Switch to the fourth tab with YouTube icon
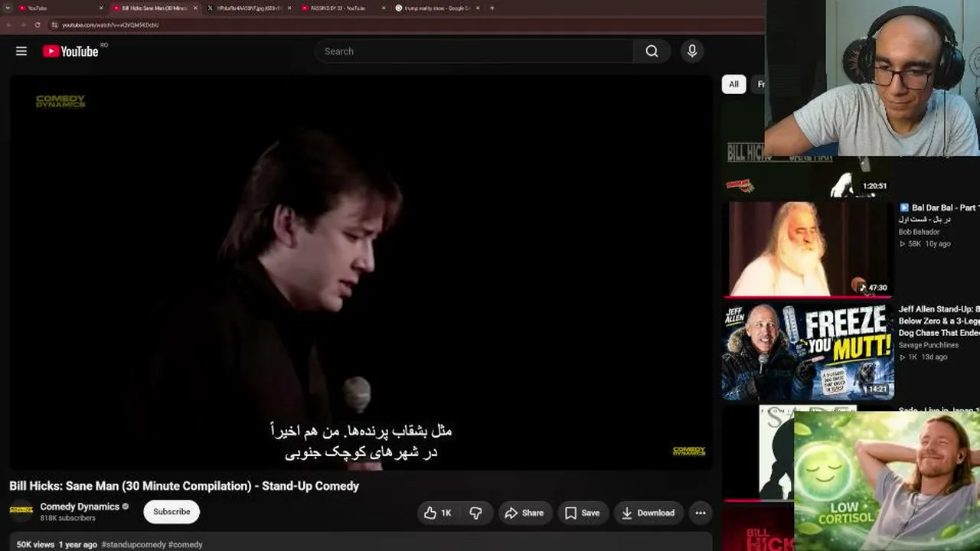The width and height of the screenshot is (980, 551). 342,8
